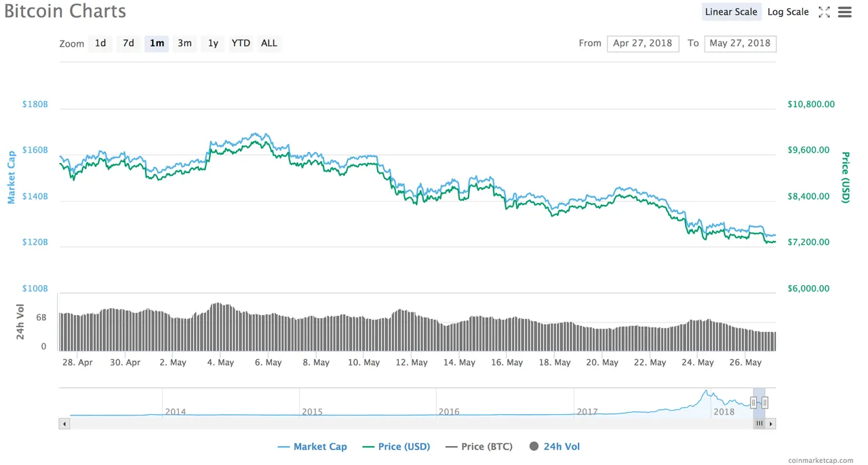Screen dimensions: 868x465
Task: Switch to Linear Scale
Action: [731, 12]
